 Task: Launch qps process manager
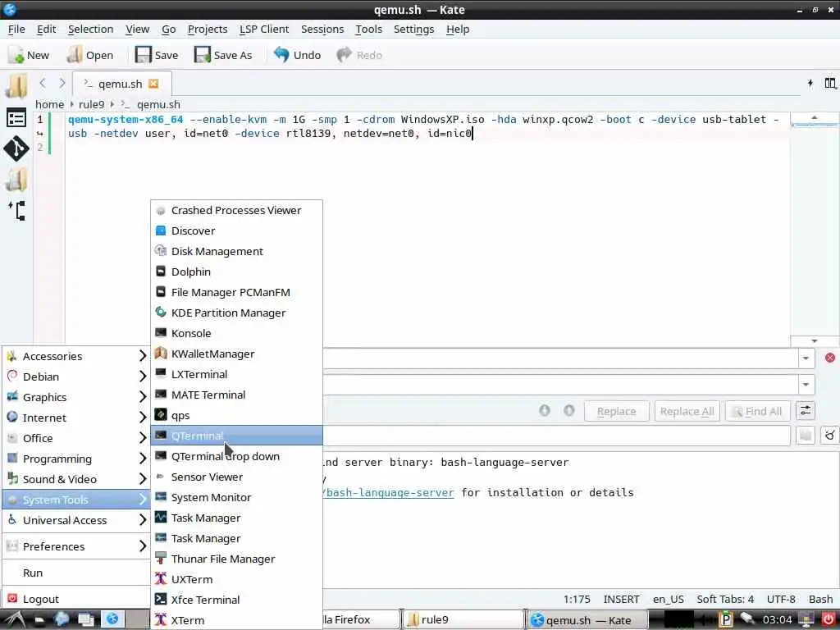(x=236, y=415)
